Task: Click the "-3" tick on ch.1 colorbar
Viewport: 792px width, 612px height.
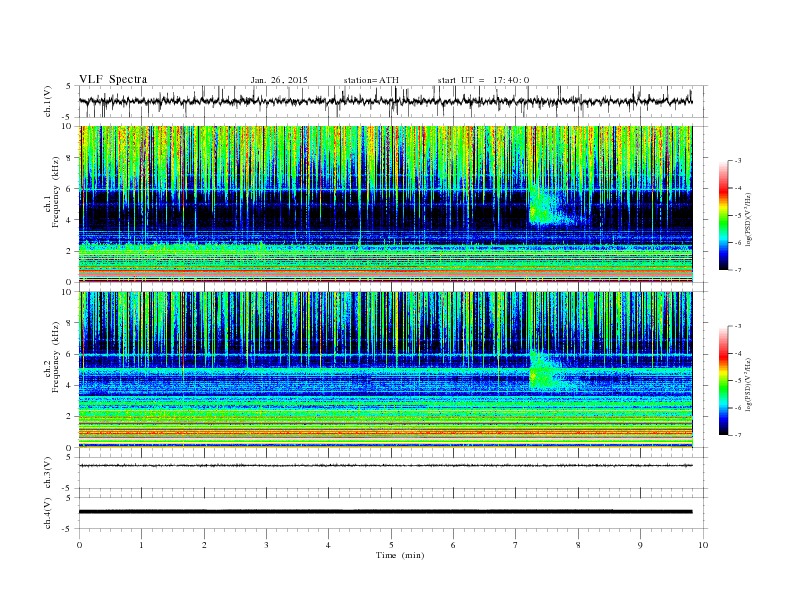Action: [737, 161]
